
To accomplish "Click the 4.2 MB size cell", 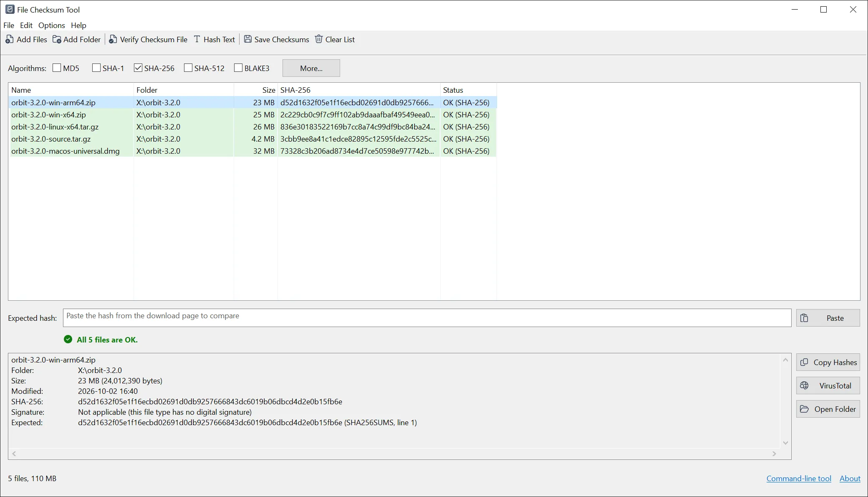I will [x=263, y=139].
